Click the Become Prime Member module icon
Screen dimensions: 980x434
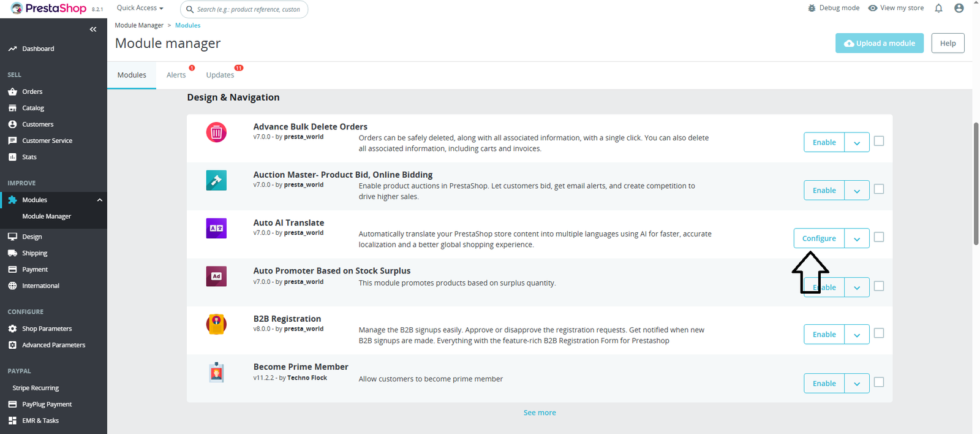216,372
